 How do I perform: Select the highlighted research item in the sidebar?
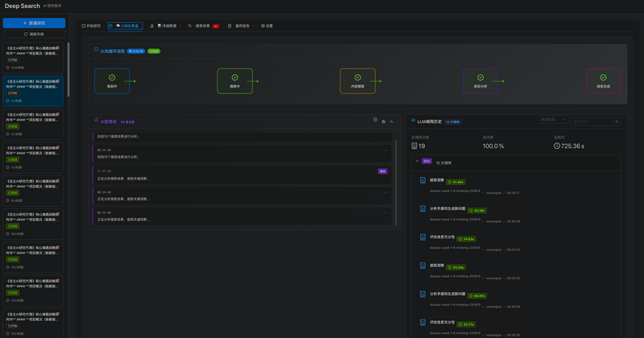(x=34, y=91)
